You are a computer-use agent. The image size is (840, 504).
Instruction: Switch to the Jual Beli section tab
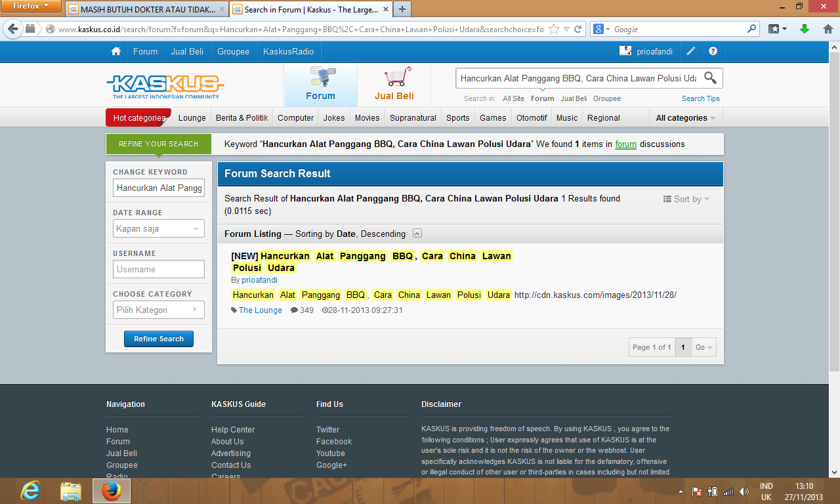[394, 85]
